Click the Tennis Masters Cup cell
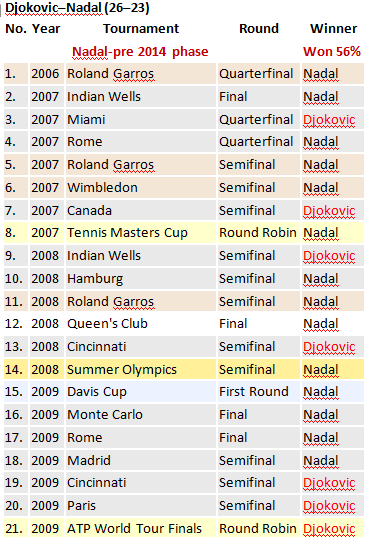 point(141,233)
